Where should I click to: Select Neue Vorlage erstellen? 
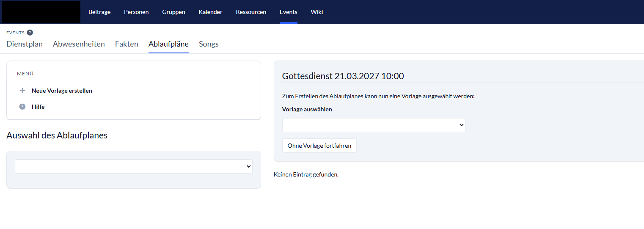coord(62,91)
